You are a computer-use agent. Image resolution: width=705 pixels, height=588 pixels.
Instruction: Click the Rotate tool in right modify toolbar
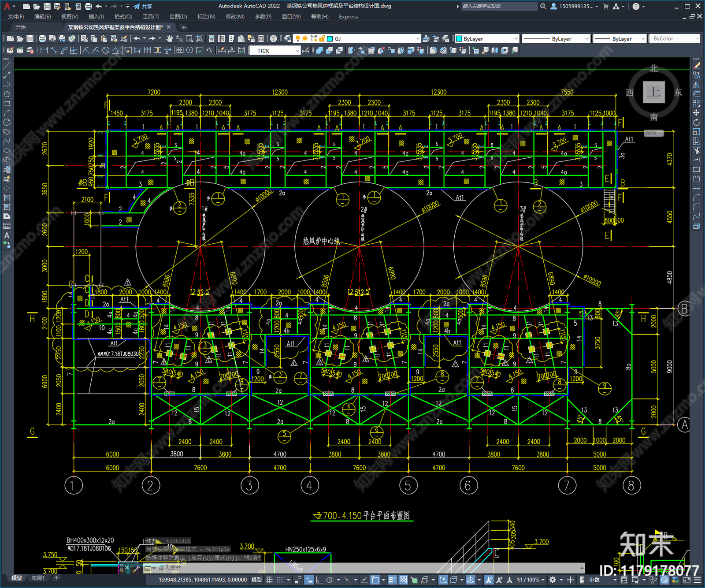click(696, 122)
